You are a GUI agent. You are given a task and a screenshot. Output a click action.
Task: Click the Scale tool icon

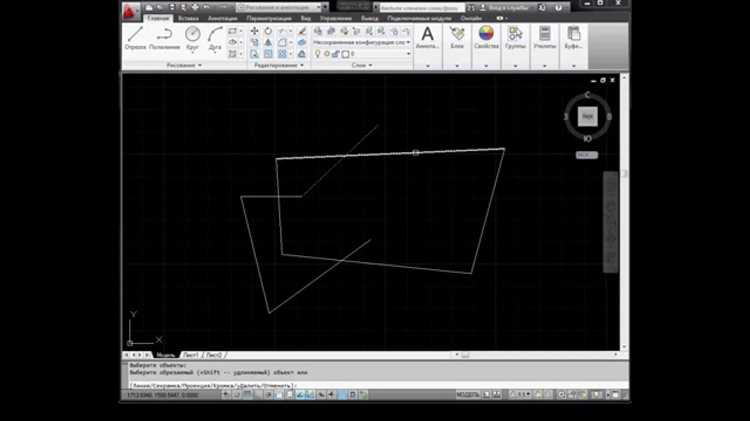pos(268,54)
